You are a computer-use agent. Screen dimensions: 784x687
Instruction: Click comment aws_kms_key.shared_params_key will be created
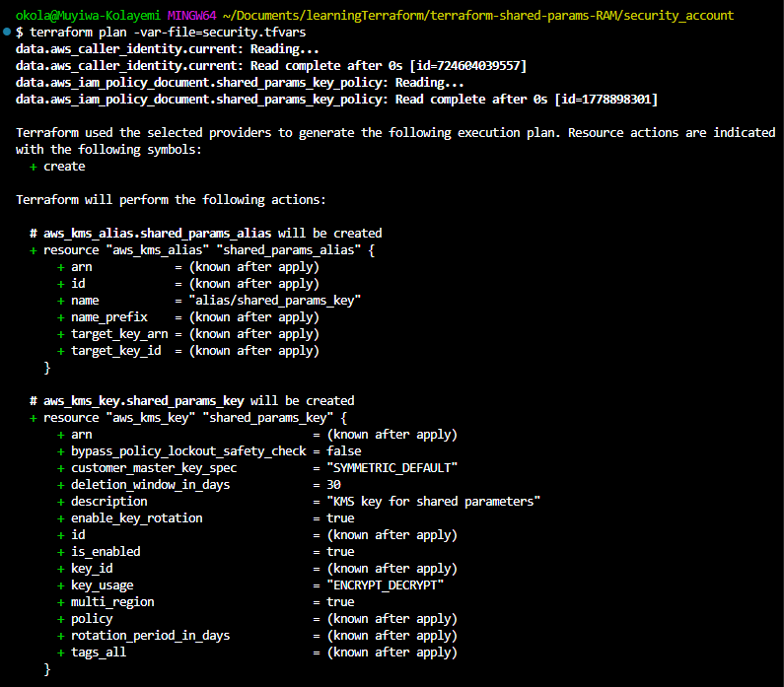pos(192,401)
